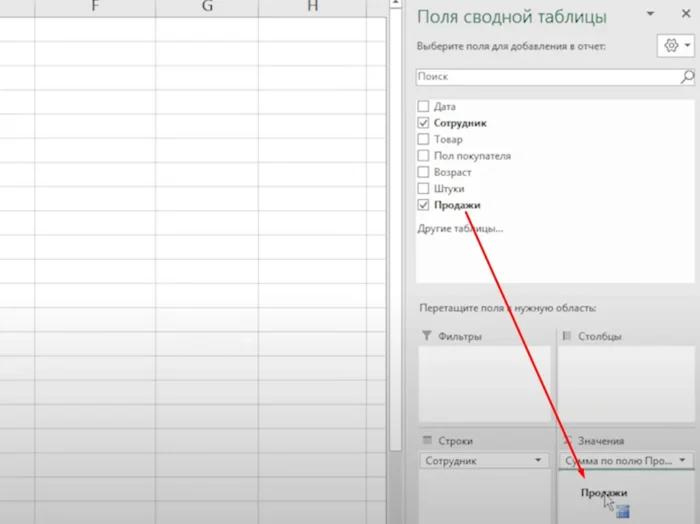Expand the Сотрудник dropdown in Строки area
Screen dimensions: 700x524
(x=540, y=461)
